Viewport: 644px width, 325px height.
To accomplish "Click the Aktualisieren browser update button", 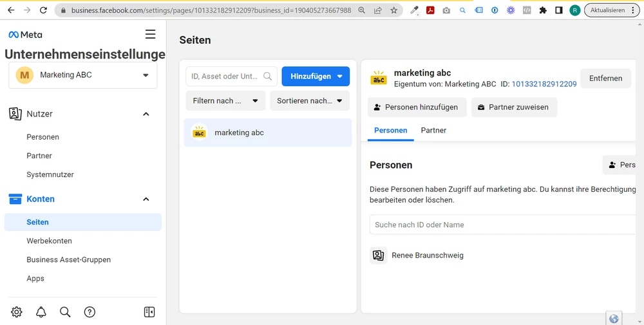I will (x=611, y=10).
